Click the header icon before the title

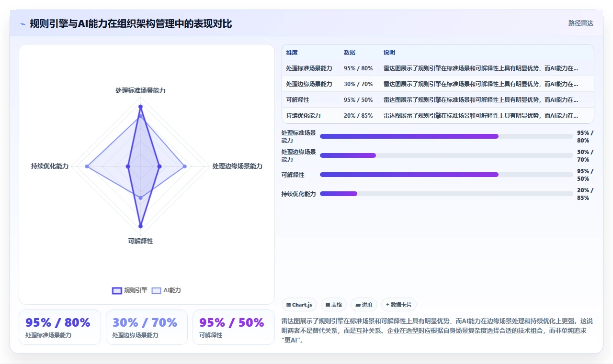[23, 23]
